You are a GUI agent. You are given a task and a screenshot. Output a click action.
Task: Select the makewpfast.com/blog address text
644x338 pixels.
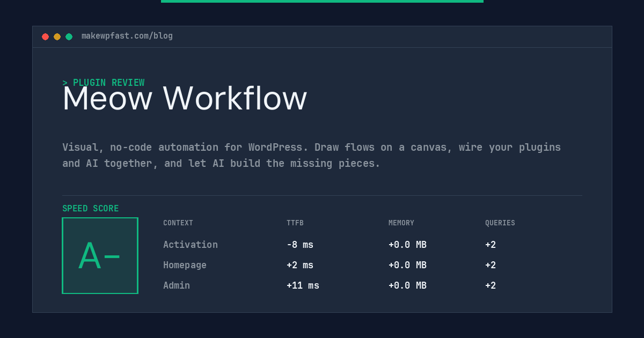pyautogui.click(x=127, y=36)
